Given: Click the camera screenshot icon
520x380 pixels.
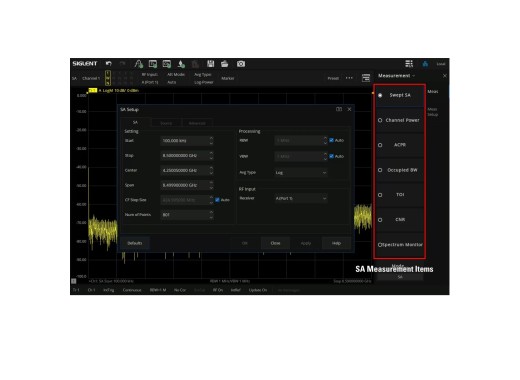Looking at the screenshot, I should click(241, 63).
